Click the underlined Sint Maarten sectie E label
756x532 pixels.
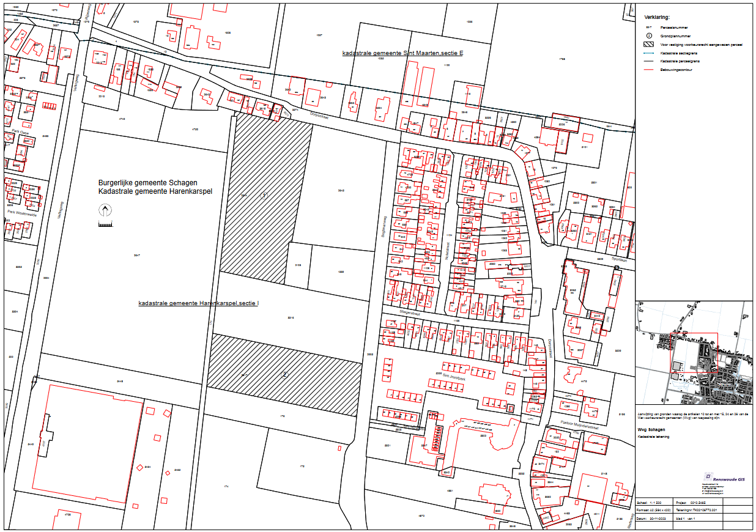(402, 54)
